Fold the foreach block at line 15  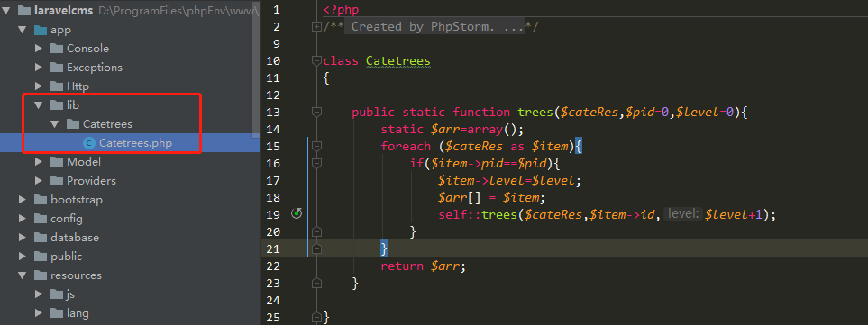(316, 147)
